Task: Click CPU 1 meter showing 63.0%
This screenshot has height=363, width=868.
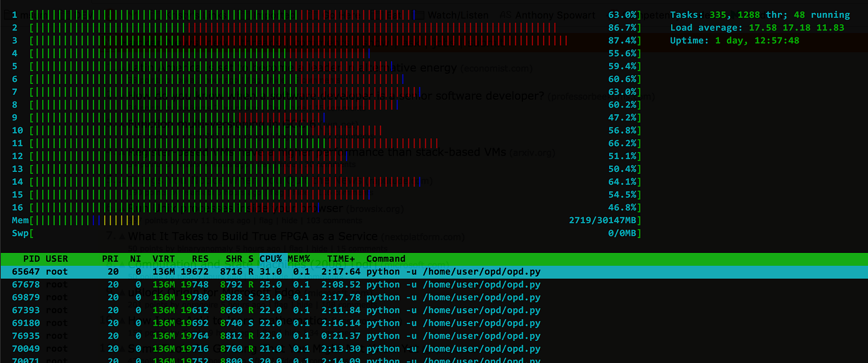Action: (x=327, y=15)
